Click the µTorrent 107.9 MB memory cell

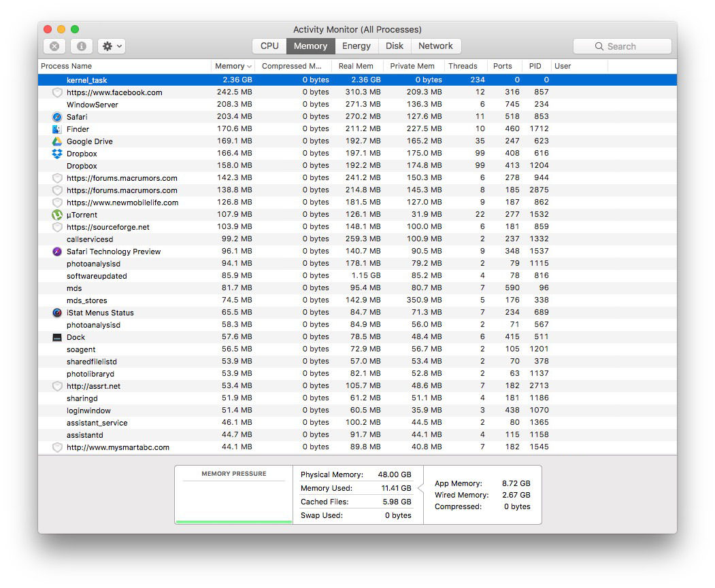[x=235, y=215]
